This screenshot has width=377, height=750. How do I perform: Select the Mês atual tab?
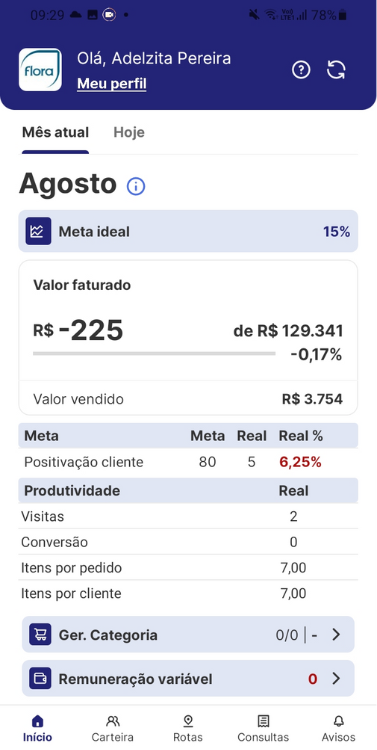pos(55,132)
